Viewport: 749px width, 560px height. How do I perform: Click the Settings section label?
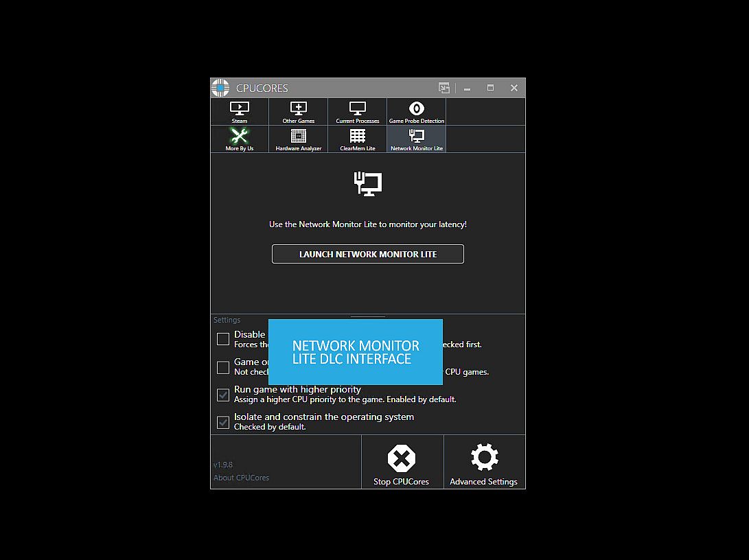[x=227, y=320]
